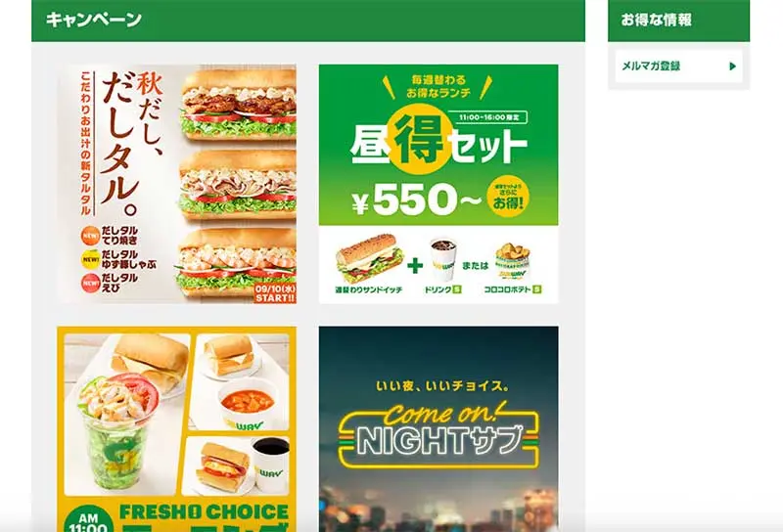The image size is (783, 532).
Task: Open the Fresh Choice morning banner
Action: tap(177, 429)
